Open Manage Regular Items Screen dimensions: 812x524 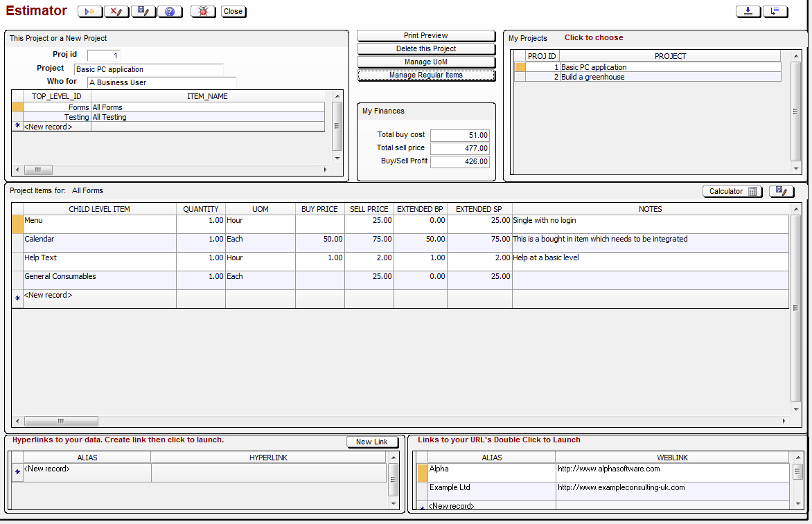426,75
